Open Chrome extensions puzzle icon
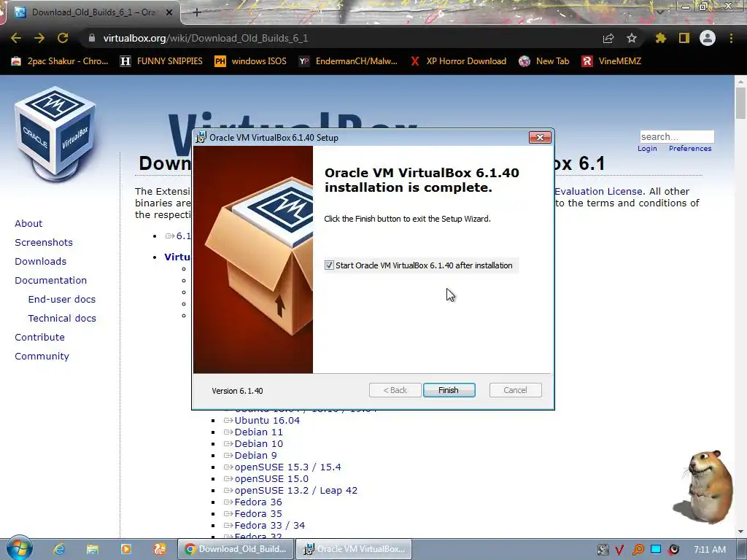This screenshot has height=560, width=747. pyautogui.click(x=661, y=38)
